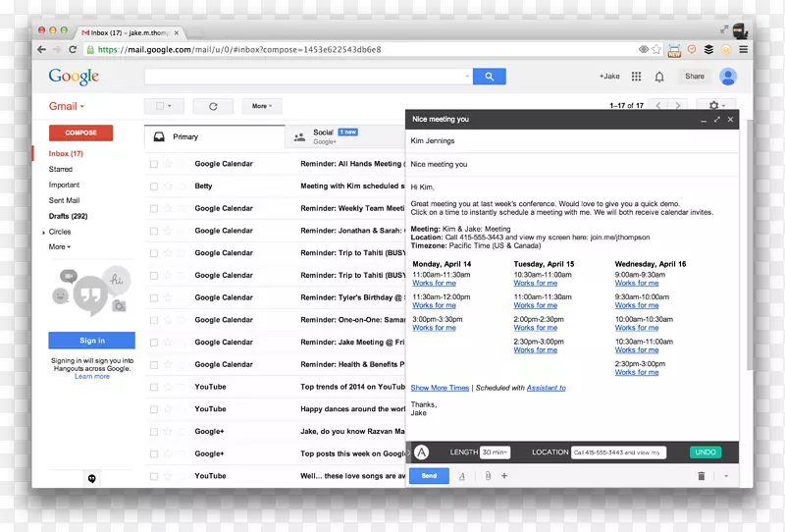Expand the Circles label in sidebar
The width and height of the screenshot is (785, 532).
(x=43, y=233)
